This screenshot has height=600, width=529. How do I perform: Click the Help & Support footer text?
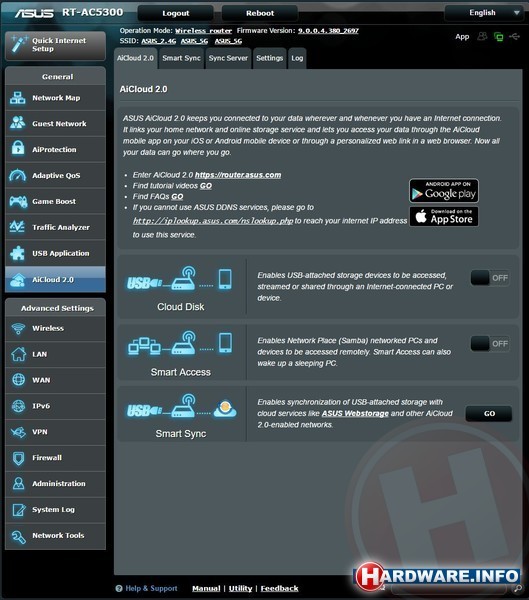151,589
